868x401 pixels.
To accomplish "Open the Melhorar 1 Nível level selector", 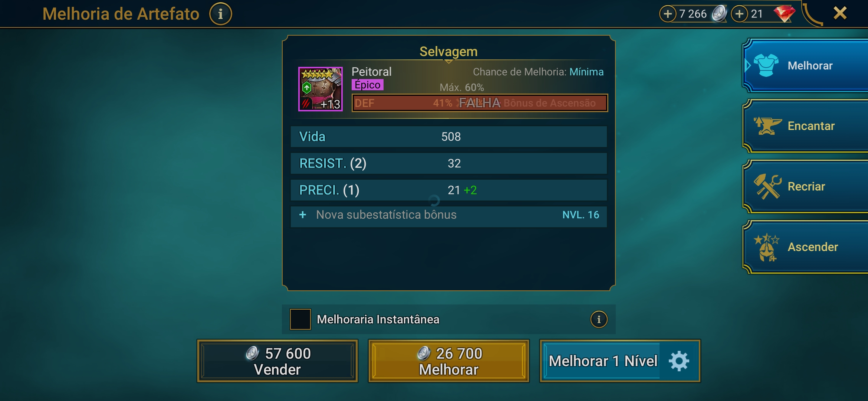I will point(602,361).
